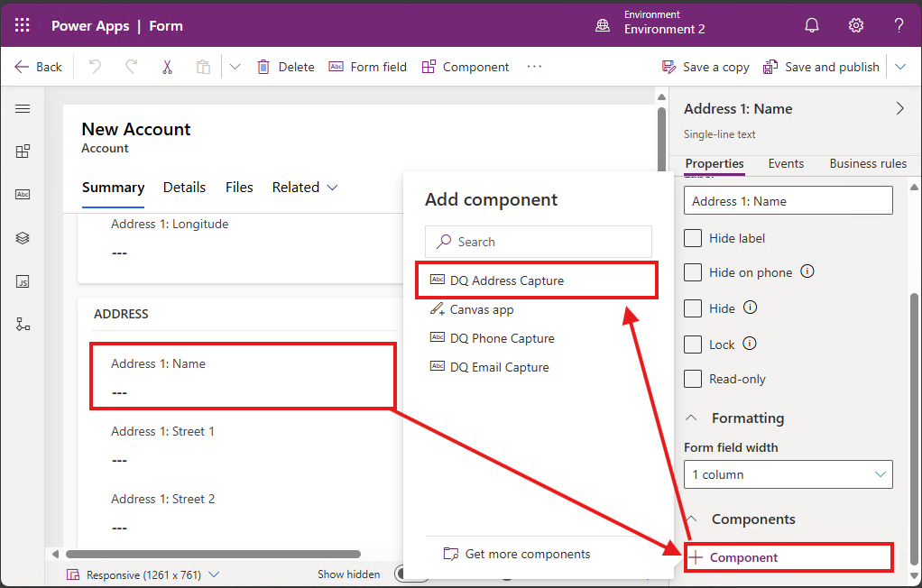Undo the last change
Image resolution: width=922 pixels, height=588 pixels.
pos(95,67)
